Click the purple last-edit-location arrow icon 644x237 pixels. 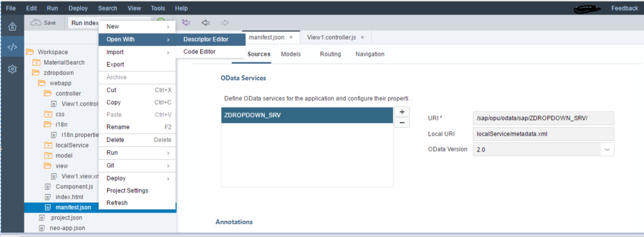tap(186, 23)
